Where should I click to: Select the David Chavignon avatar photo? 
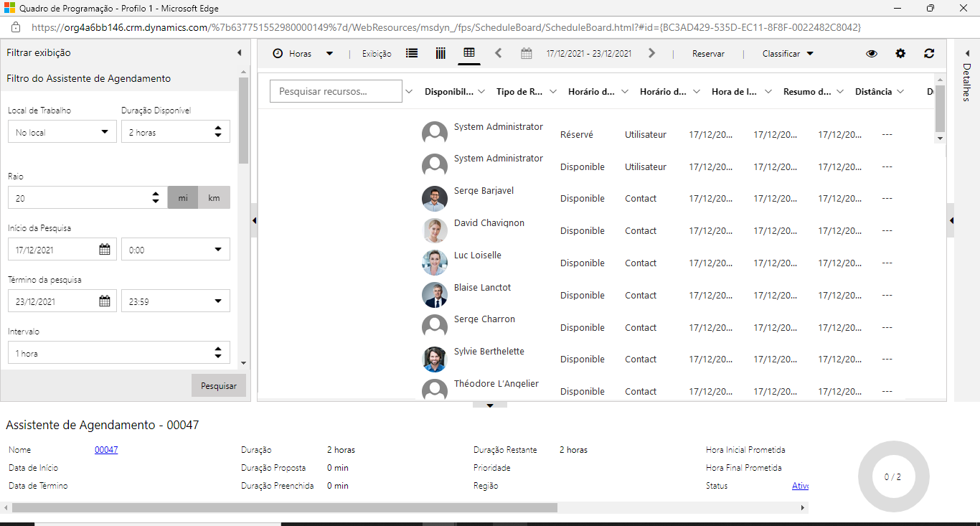pyautogui.click(x=435, y=230)
